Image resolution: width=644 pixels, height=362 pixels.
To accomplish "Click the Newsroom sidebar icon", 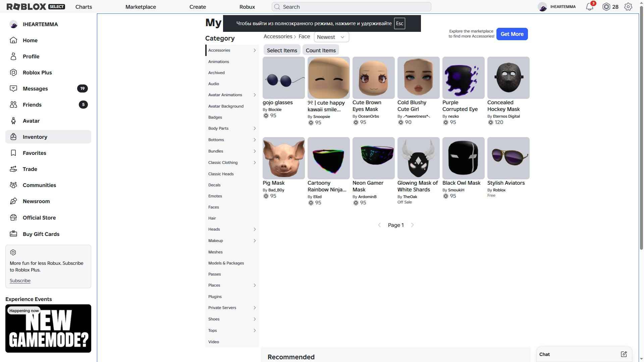I will [x=13, y=201].
